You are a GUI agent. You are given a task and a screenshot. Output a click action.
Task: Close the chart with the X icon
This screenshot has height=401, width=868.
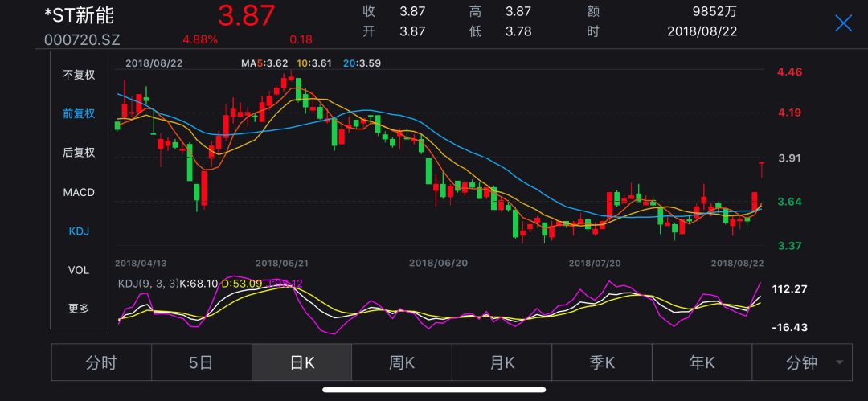pos(843,23)
